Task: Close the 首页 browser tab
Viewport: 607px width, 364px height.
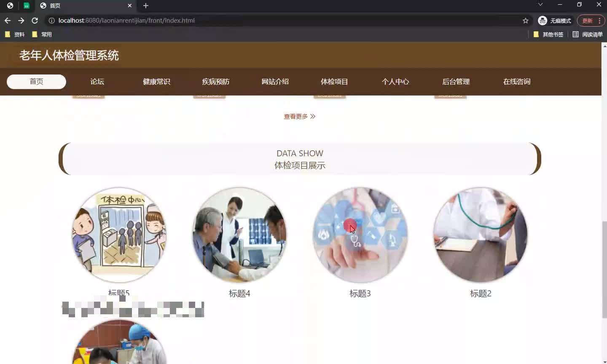Action: click(x=129, y=5)
